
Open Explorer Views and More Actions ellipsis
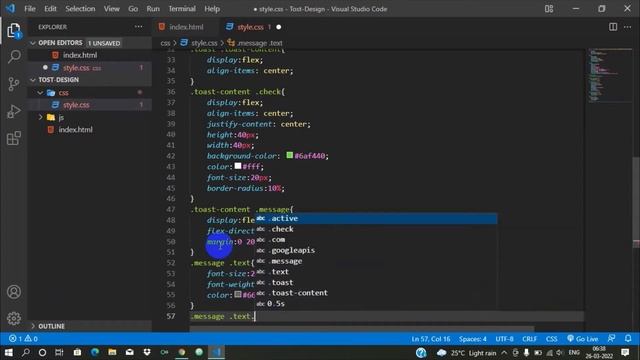(x=139, y=27)
